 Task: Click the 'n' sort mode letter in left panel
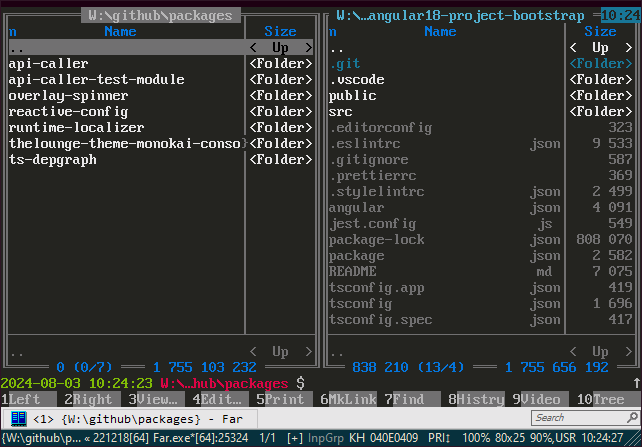[x=12, y=32]
